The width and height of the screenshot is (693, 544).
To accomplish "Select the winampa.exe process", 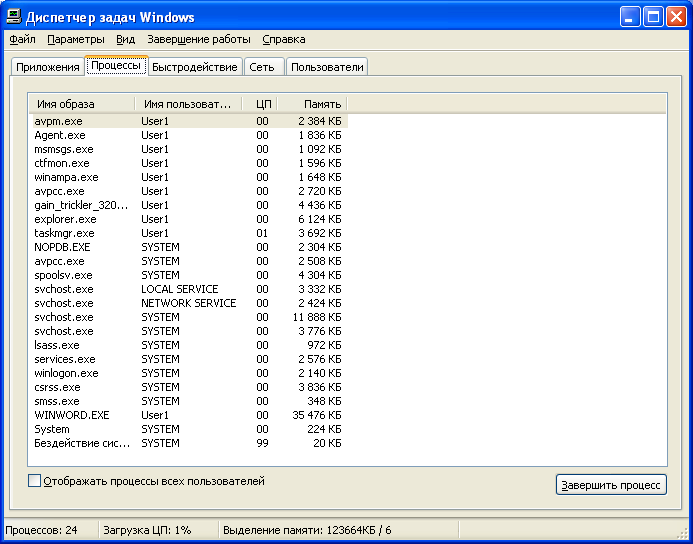I will click(190, 177).
